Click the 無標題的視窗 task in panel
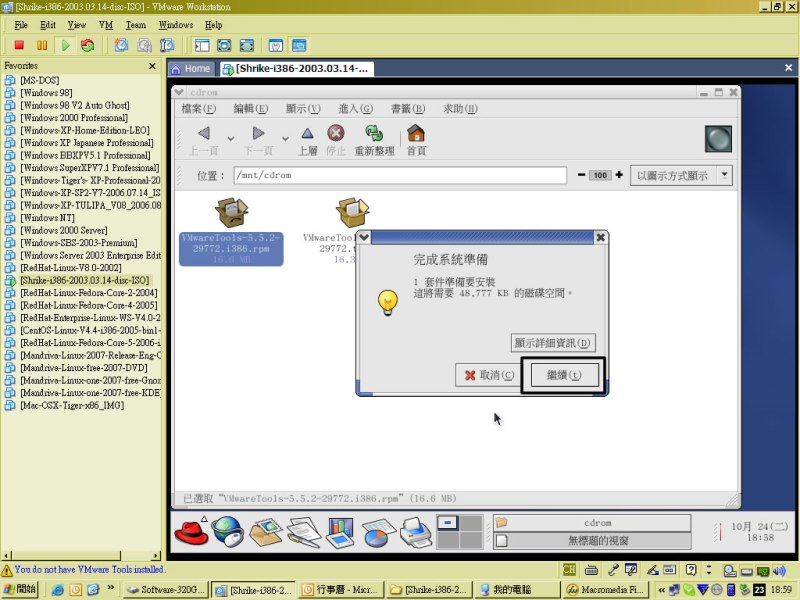This screenshot has height=600, width=800. point(592,541)
